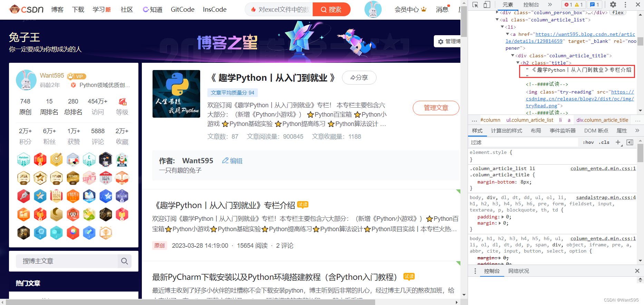Screen dimensions: 644x305
Task: Open 消息 notifications in header
Action: tap(442, 9)
